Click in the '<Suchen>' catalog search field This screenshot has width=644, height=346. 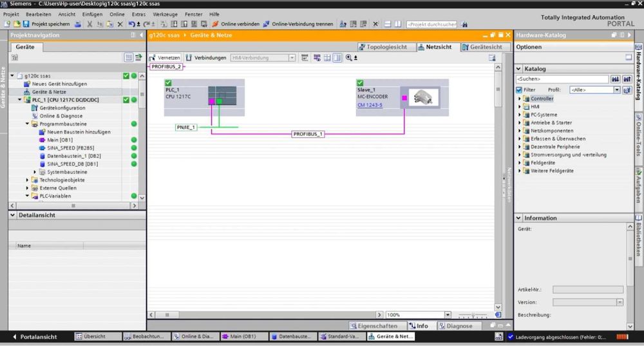pos(562,79)
